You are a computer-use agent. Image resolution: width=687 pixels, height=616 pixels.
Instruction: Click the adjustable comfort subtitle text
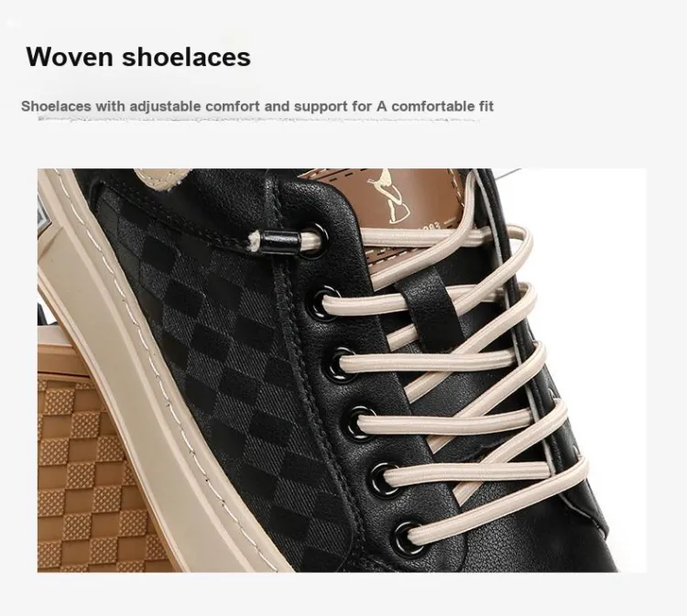pos(257,106)
